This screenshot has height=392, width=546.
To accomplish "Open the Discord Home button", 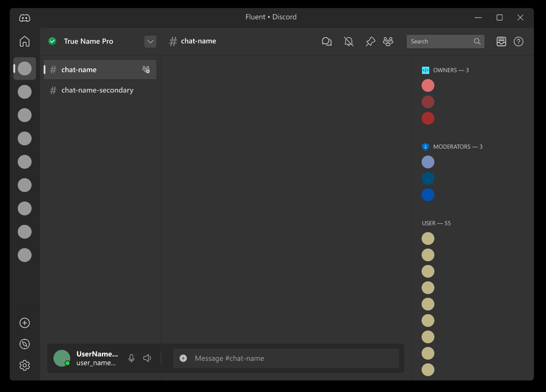I will pyautogui.click(x=24, y=41).
